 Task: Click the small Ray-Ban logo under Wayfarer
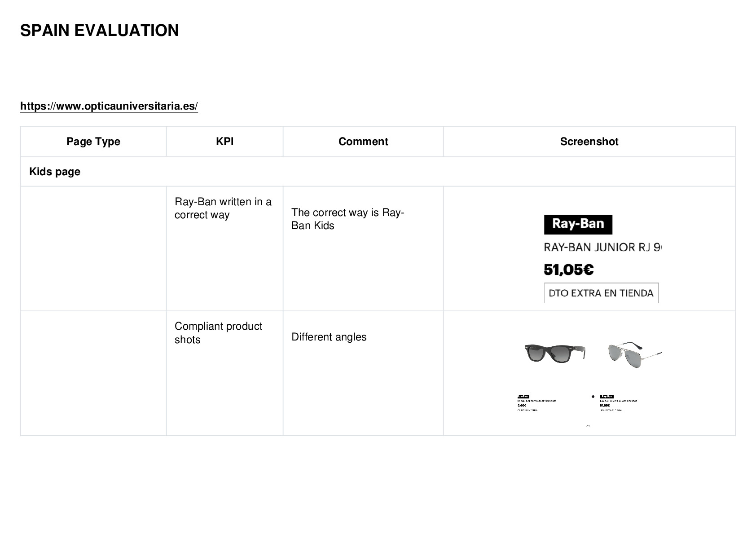523,396
